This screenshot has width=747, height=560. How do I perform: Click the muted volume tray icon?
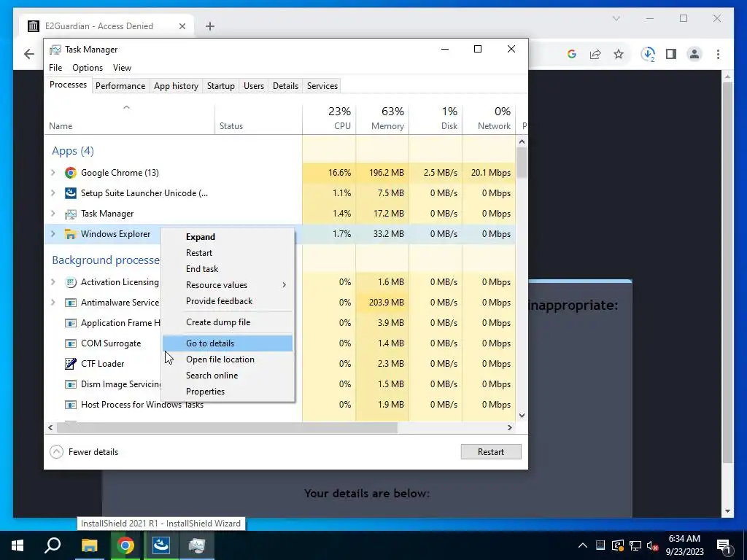pos(653,545)
